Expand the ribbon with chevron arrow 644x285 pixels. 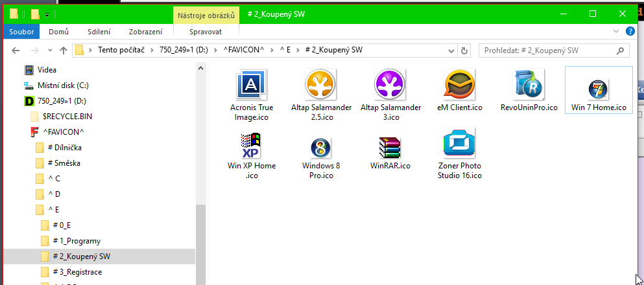click(615, 32)
